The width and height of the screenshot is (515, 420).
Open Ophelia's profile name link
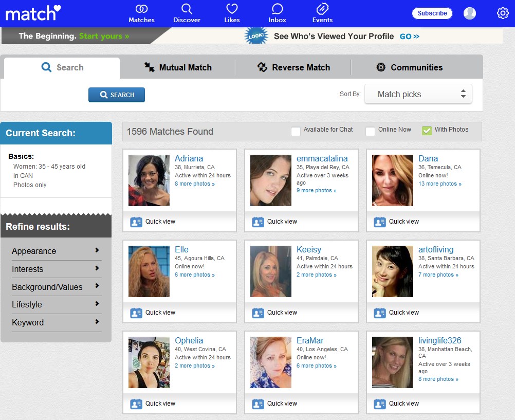189,340
